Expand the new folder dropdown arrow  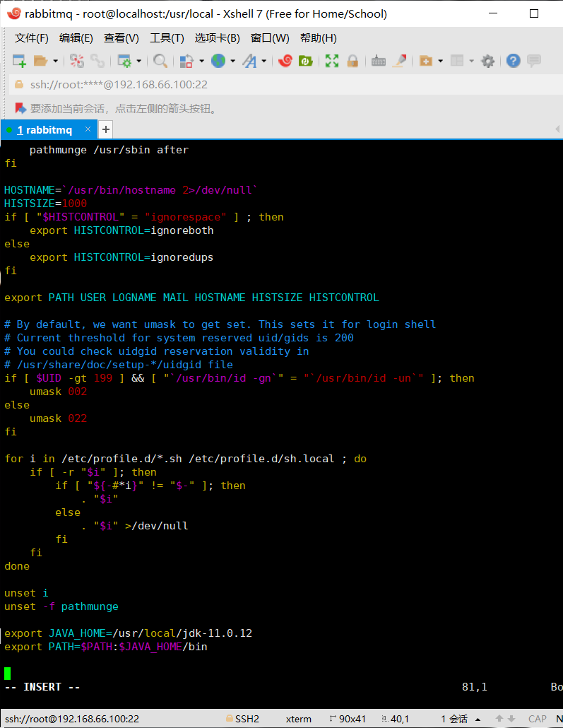[441, 61]
